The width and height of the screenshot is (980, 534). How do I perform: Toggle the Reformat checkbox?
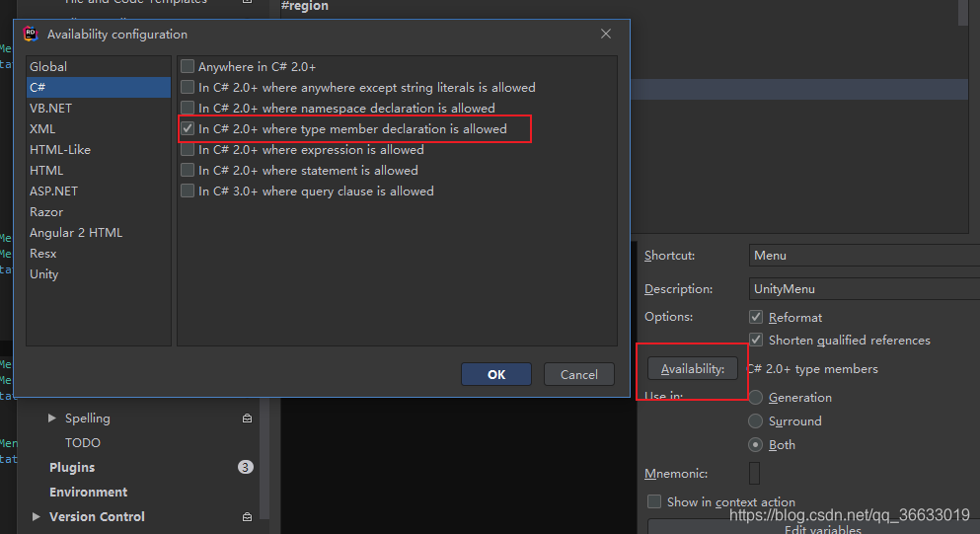click(x=756, y=317)
